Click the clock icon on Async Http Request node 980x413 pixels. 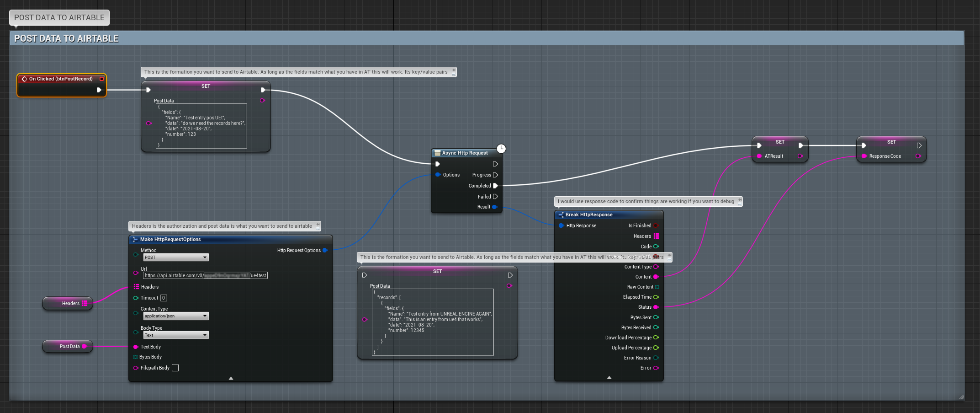click(x=500, y=148)
